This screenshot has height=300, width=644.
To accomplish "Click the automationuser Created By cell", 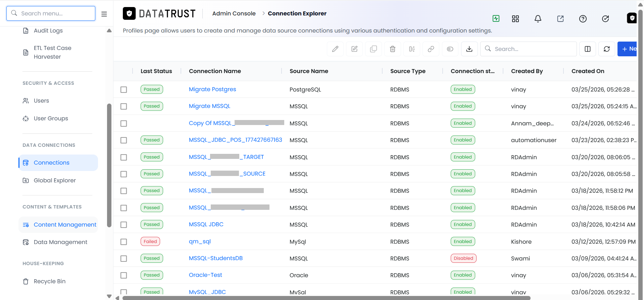I will click(x=534, y=140).
